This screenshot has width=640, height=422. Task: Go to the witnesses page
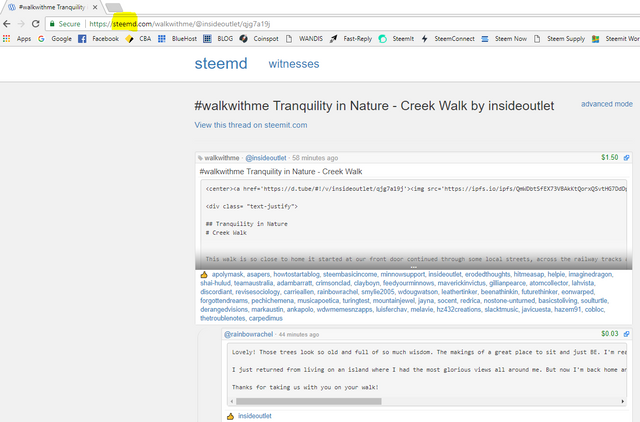pyautogui.click(x=294, y=64)
